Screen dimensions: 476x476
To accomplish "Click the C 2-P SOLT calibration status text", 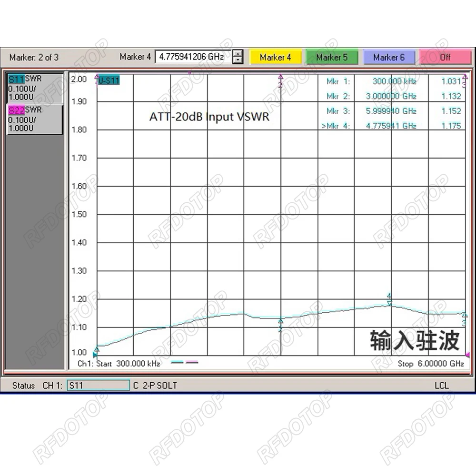I will pos(155,386).
